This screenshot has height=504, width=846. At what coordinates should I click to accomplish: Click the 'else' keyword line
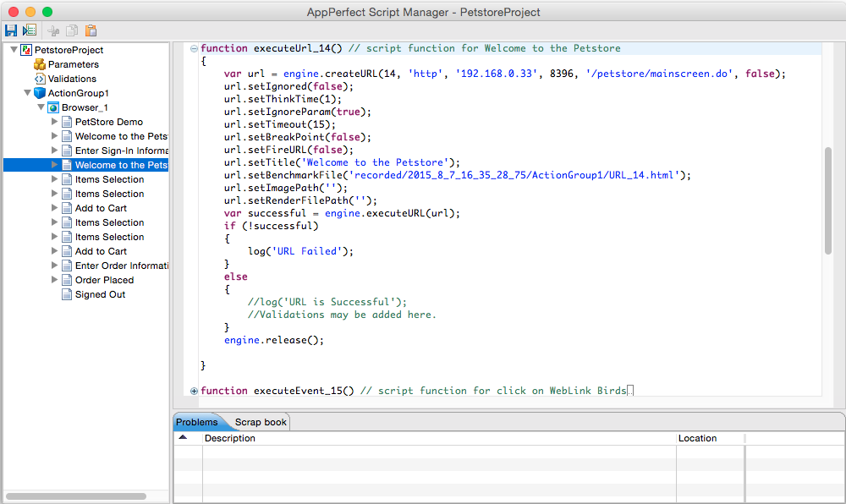236,277
